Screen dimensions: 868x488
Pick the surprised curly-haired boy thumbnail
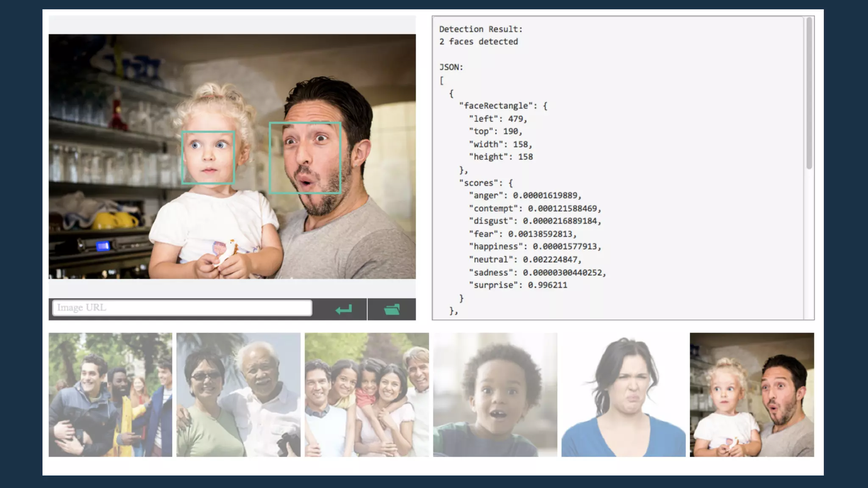[x=495, y=394]
